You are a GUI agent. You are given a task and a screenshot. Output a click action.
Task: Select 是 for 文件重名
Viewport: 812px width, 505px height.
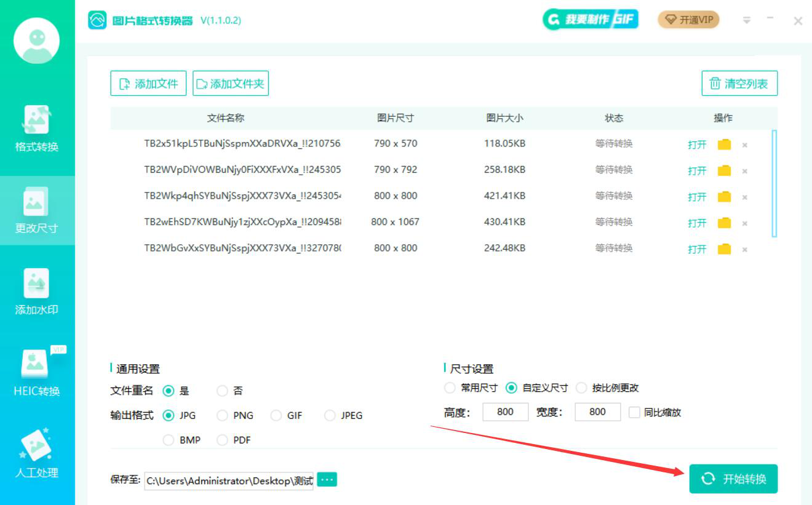click(169, 391)
